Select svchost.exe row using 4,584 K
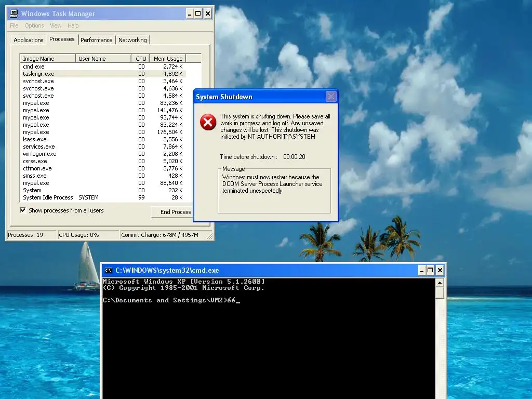Viewport: 532px width, 399px height. 103,96
